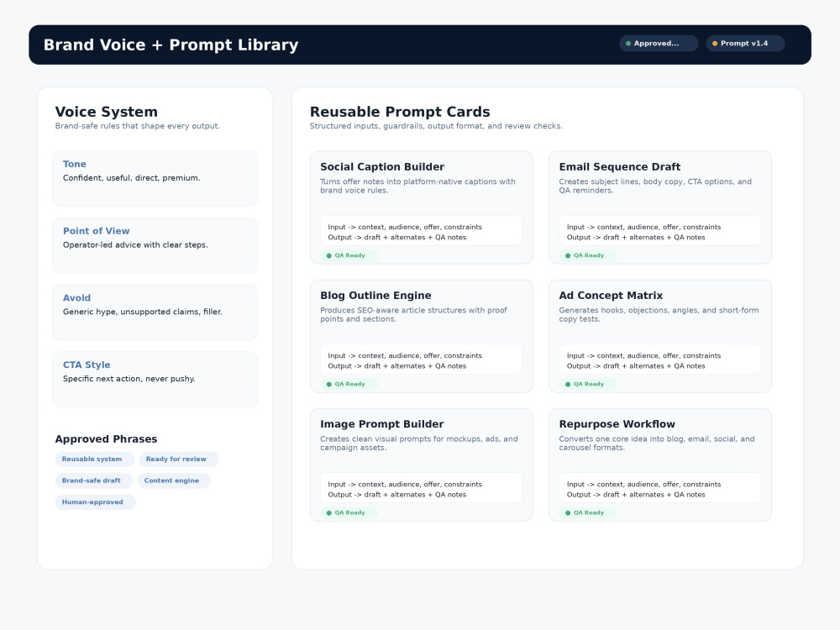The image size is (840, 630).
Task: Open the CTA Style rule card
Action: (155, 380)
